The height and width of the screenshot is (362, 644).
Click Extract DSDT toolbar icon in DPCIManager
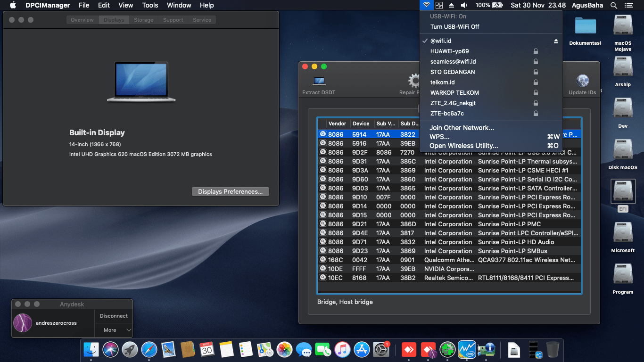(x=319, y=81)
